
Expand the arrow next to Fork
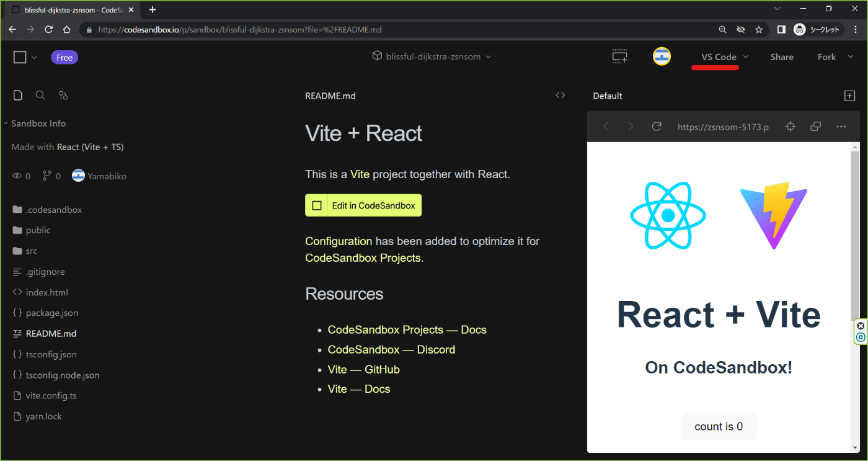click(849, 57)
